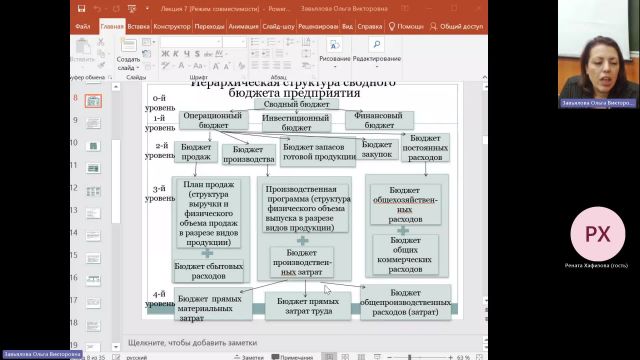Go to the Слайд-шоу ribbon tab
Screen dimensions: 640x360
278,26
